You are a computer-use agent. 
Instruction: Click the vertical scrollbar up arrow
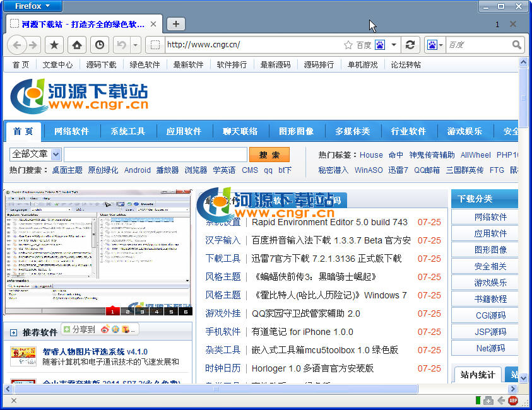tap(523, 62)
